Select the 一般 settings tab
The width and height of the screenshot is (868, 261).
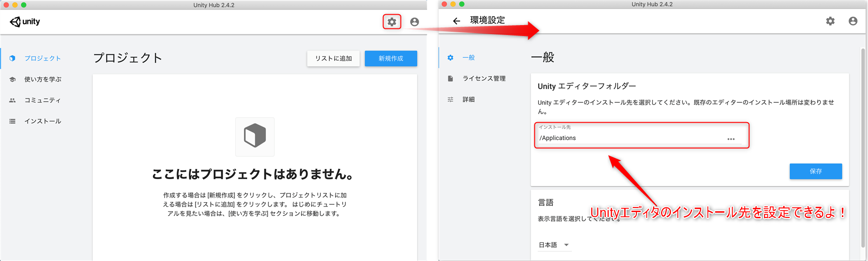[468, 57]
